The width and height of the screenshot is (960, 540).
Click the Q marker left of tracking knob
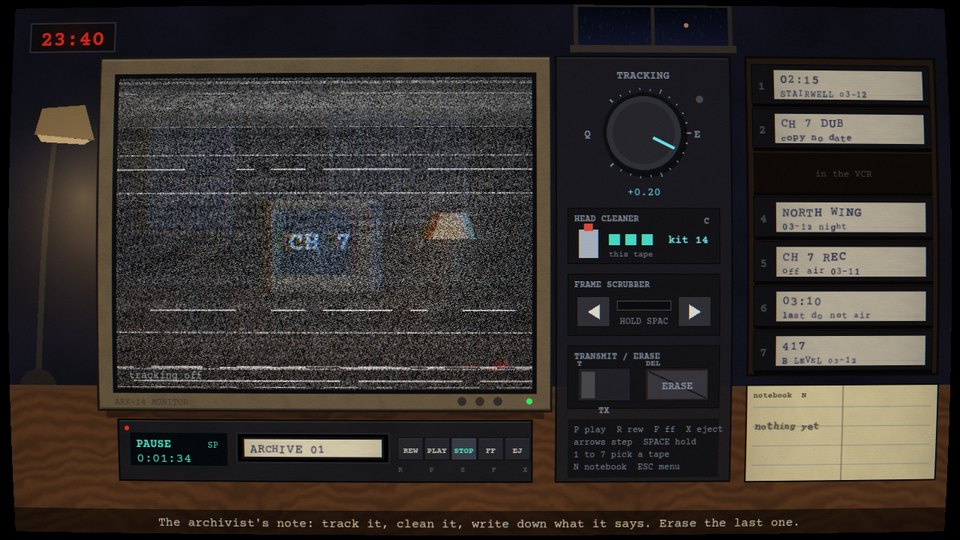click(587, 134)
